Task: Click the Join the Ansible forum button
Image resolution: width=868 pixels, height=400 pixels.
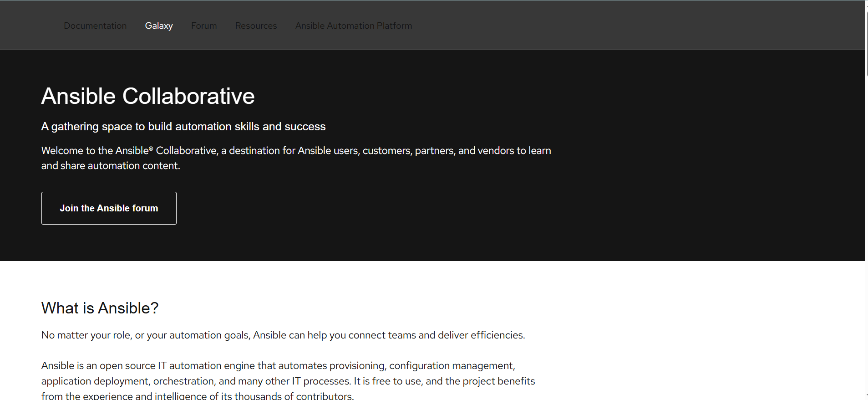Action: (109, 208)
